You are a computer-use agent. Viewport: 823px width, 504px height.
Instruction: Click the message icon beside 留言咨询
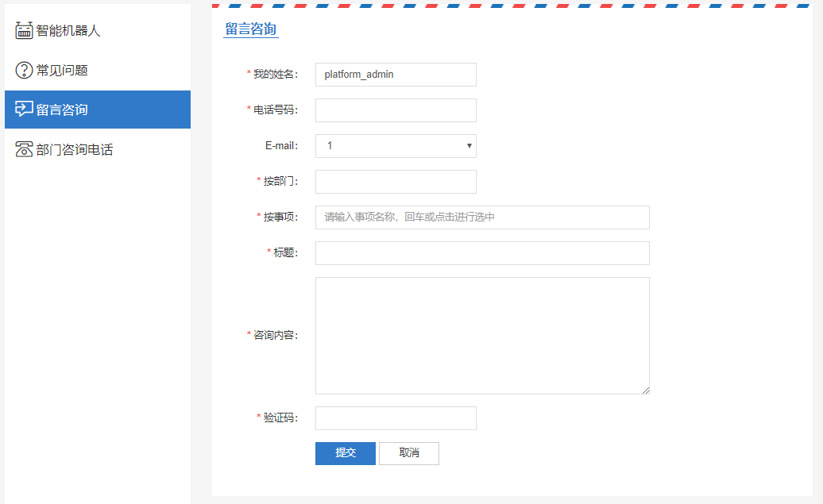(x=24, y=110)
